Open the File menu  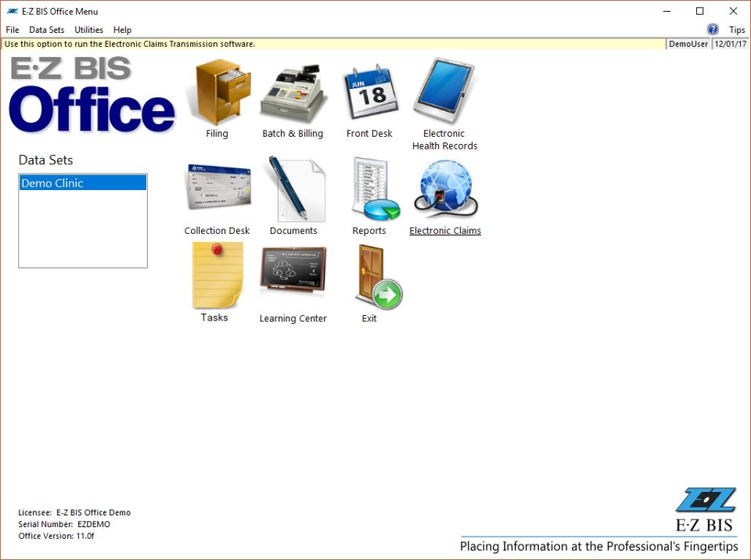point(12,30)
